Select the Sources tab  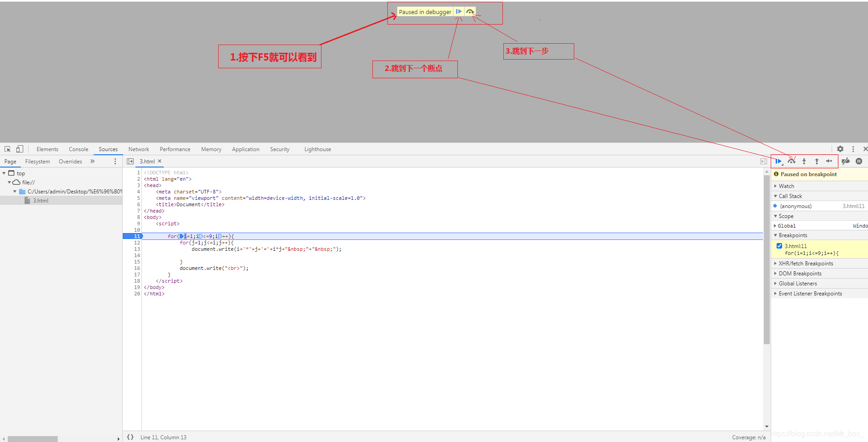(x=108, y=149)
